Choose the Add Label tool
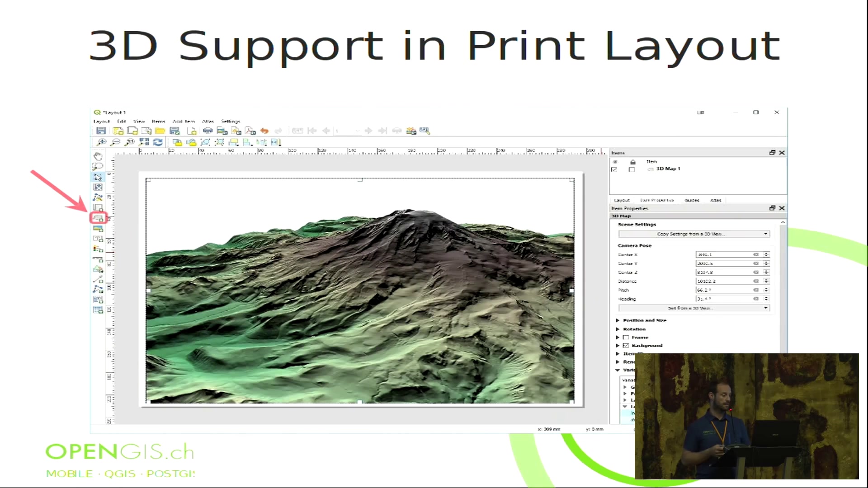The width and height of the screenshot is (868, 488). (x=98, y=239)
